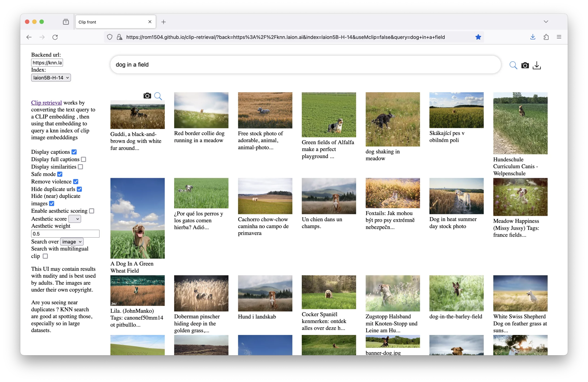This screenshot has height=382, width=588.
Task: Open the Cachorro chow-chow thumbnail
Action: tap(265, 196)
